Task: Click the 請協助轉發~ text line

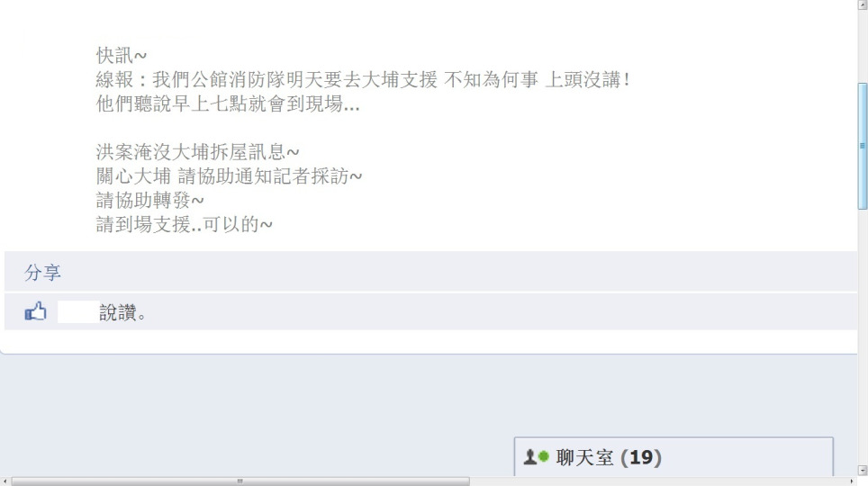Action: (x=150, y=200)
